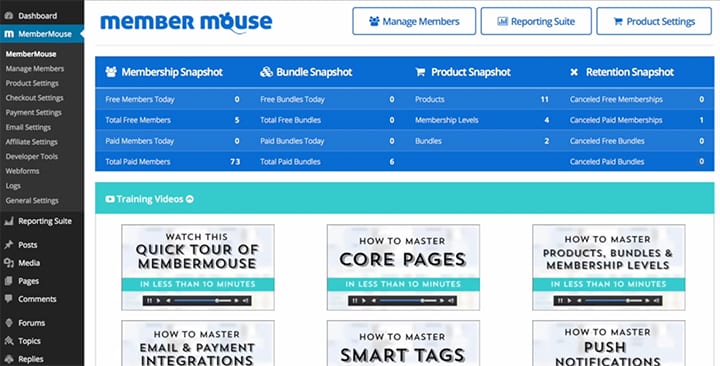Click Canceled Free Memberships row
Image resolution: width=720 pixels, height=366 pixels.
[637, 99]
